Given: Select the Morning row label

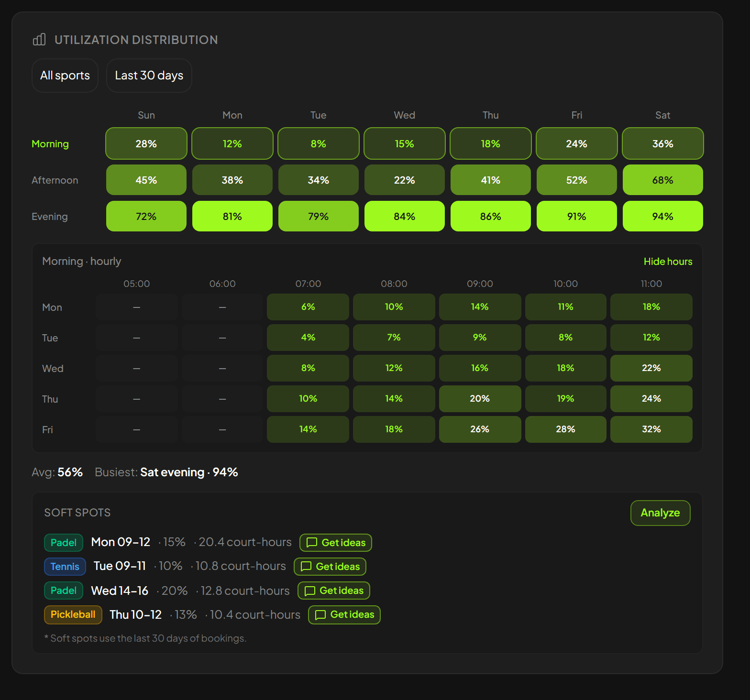Looking at the screenshot, I should pyautogui.click(x=50, y=144).
